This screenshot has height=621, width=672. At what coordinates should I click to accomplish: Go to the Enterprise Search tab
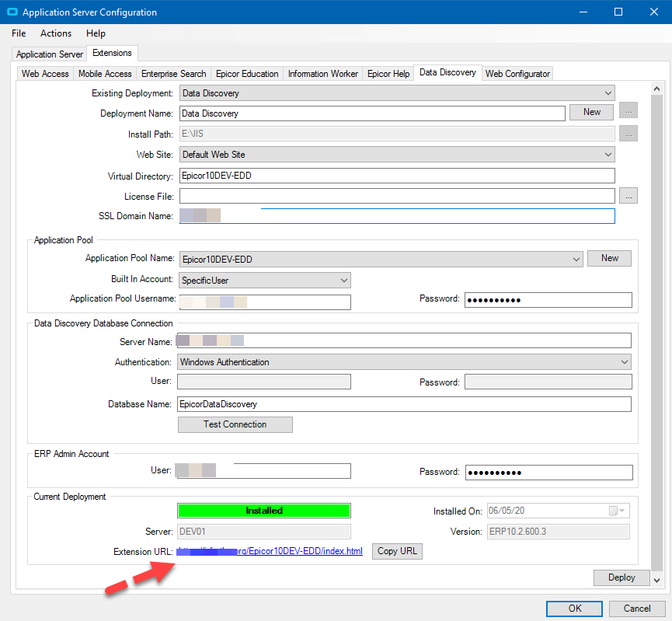[x=173, y=74]
